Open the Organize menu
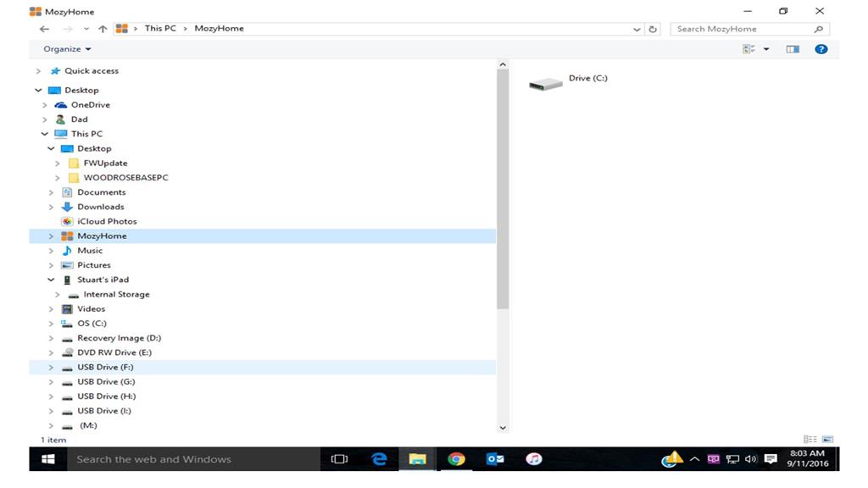Screen dimensions: 868x488 coord(67,48)
